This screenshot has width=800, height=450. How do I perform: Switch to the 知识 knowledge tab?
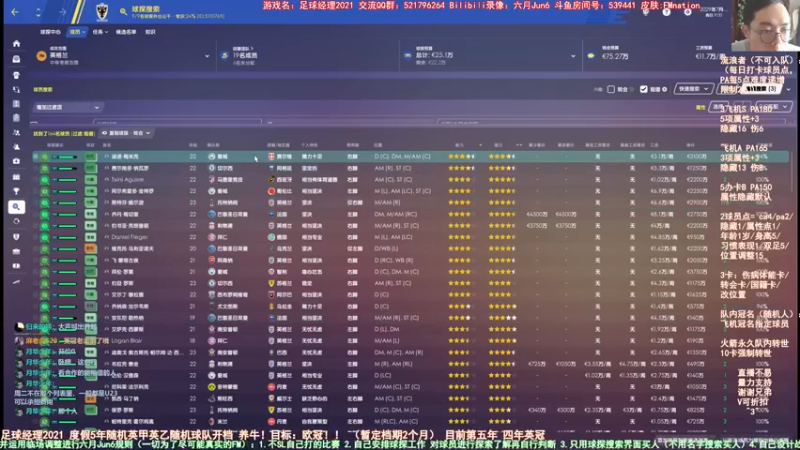pos(150,32)
